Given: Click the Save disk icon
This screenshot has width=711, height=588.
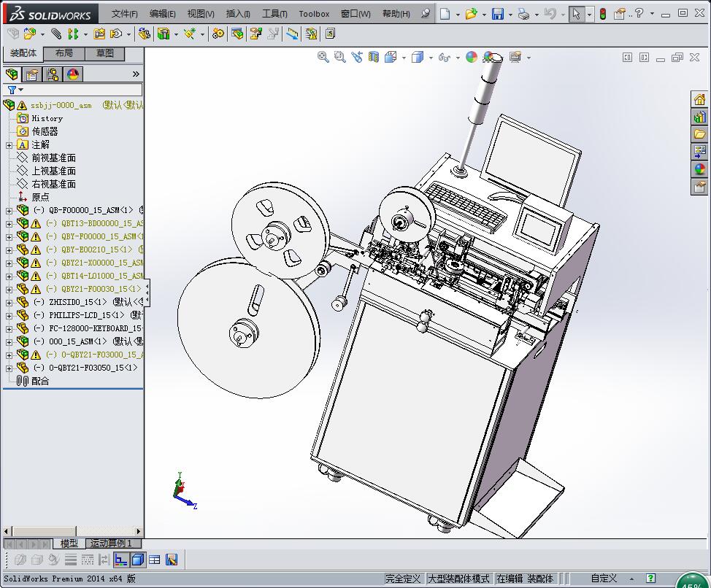Looking at the screenshot, I should click(x=497, y=14).
